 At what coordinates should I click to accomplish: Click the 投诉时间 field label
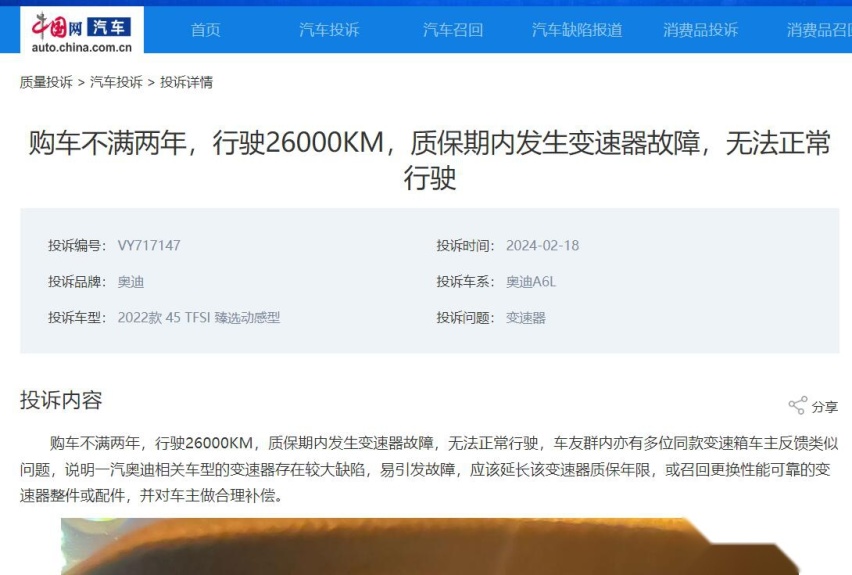(466, 246)
